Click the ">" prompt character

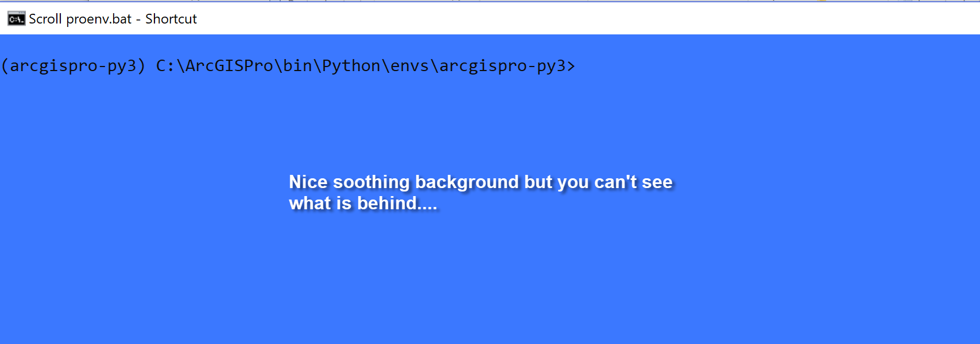click(571, 67)
